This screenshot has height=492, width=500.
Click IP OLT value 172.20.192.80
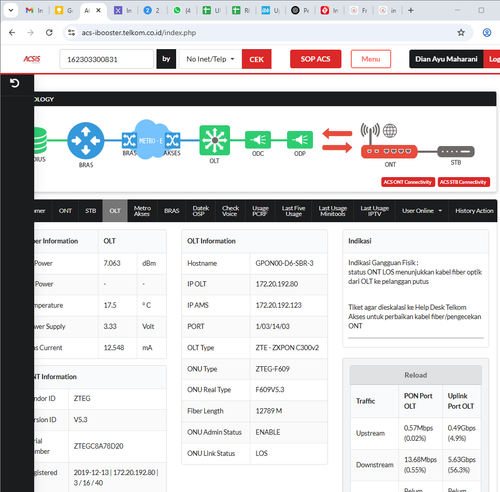pos(277,284)
